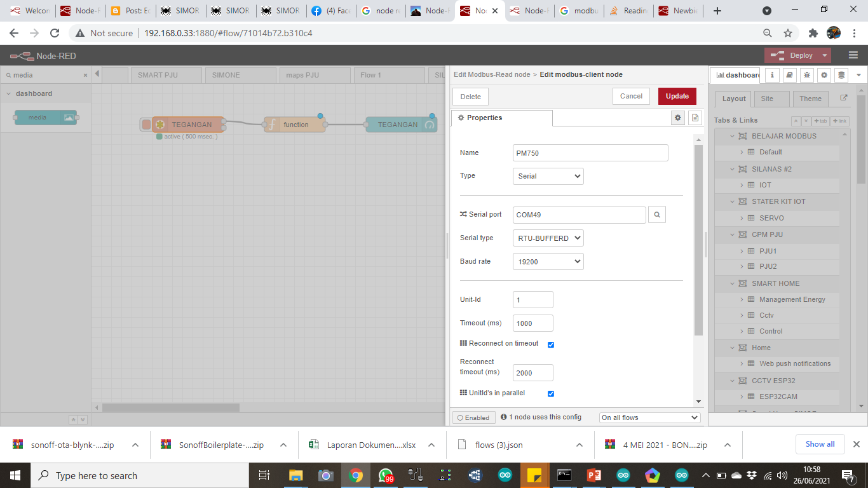Screen dimensions: 868x488
Task: Expand the Management Energy group
Action: [x=742, y=299]
